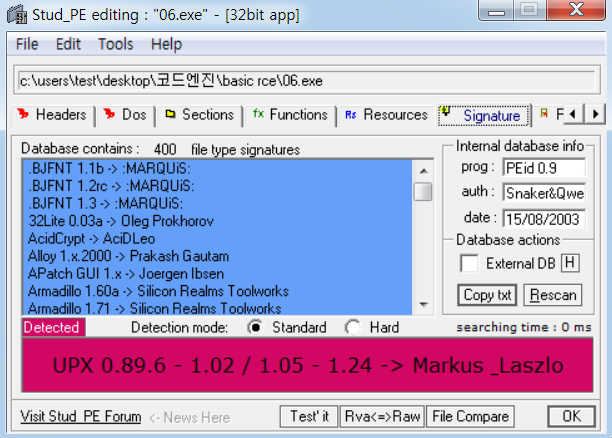Select Standard detection mode
This screenshot has width=612, height=438.
click(256, 327)
